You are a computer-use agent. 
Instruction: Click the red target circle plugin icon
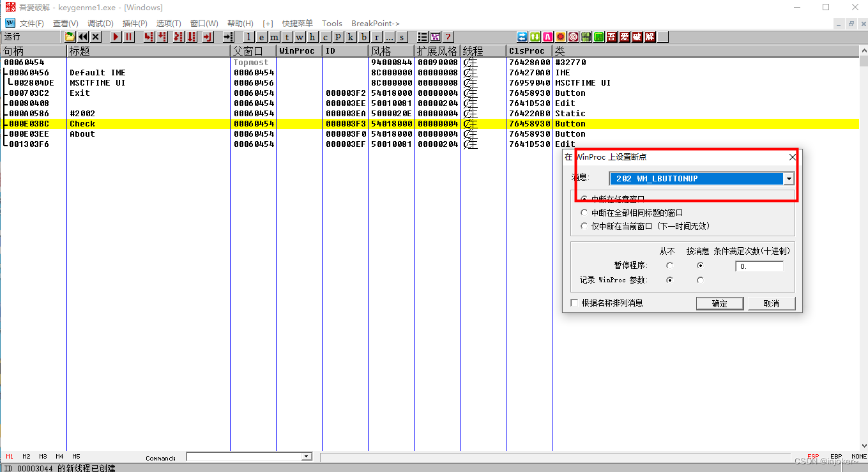click(574, 37)
